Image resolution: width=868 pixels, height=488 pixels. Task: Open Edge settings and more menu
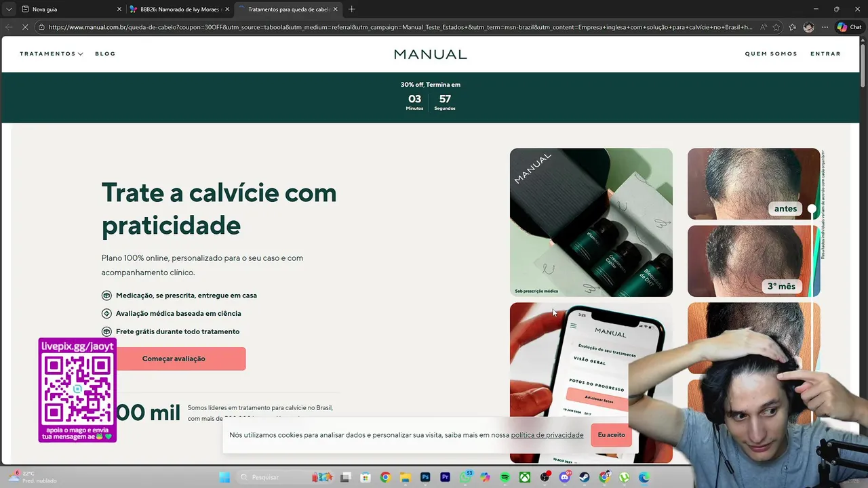[825, 27]
